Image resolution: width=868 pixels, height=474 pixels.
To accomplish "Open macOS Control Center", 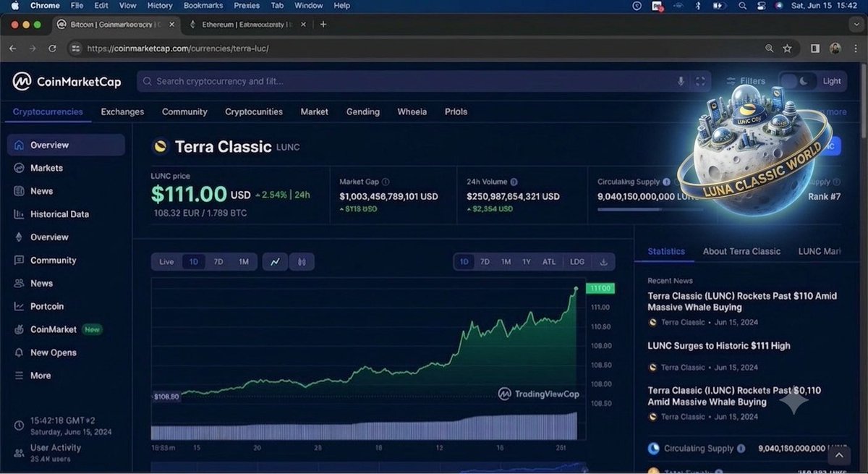I will click(x=761, y=6).
